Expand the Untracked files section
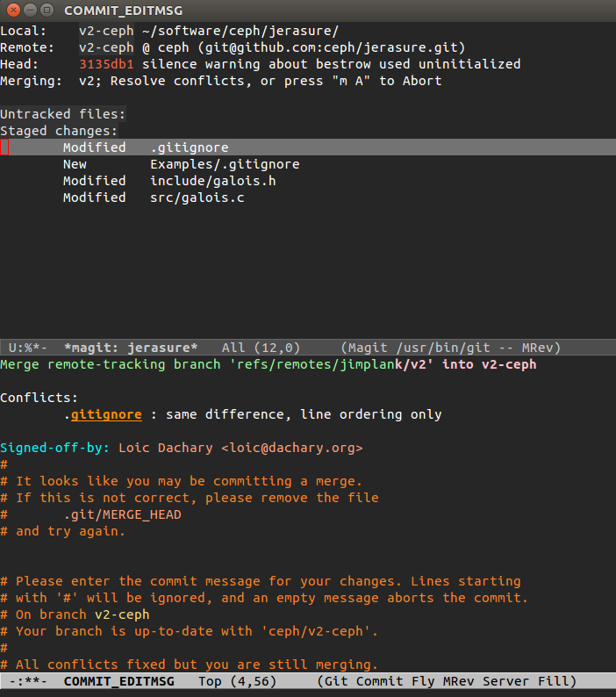Screen dimensions: 616x697 (62, 114)
